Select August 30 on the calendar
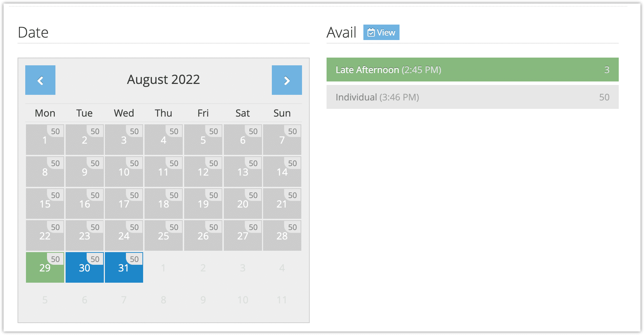The image size is (644, 335). (85, 267)
